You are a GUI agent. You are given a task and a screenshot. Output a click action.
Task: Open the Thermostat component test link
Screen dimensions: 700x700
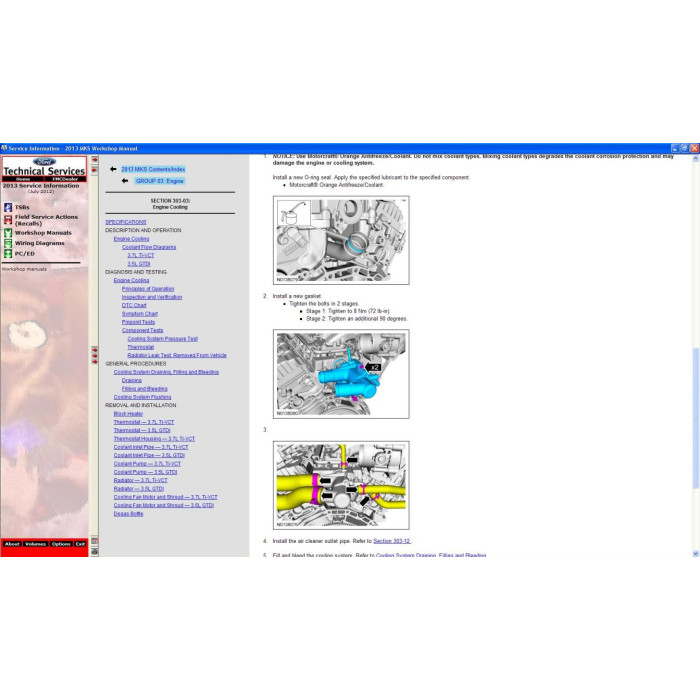141,347
